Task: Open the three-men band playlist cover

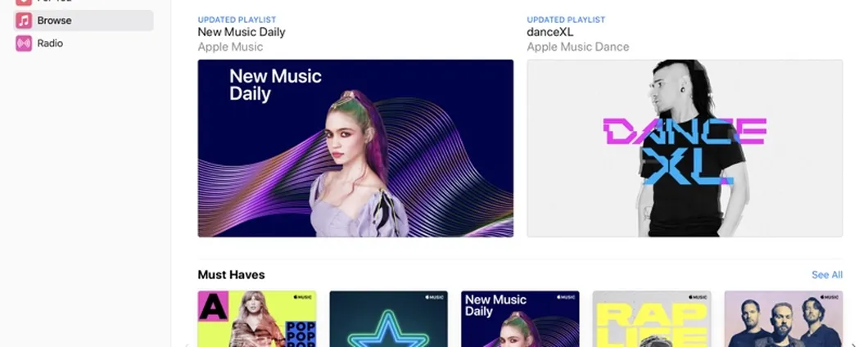Action: [784, 319]
